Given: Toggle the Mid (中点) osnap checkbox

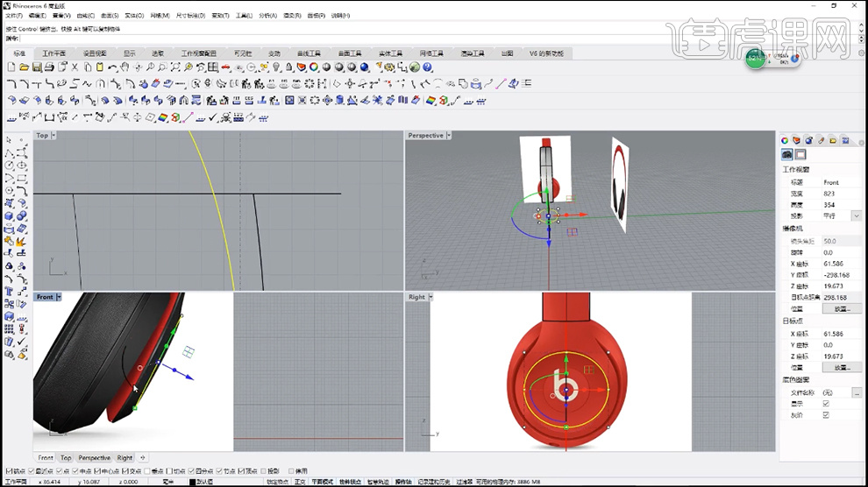Looking at the screenshot, I should pyautogui.click(x=75, y=471).
